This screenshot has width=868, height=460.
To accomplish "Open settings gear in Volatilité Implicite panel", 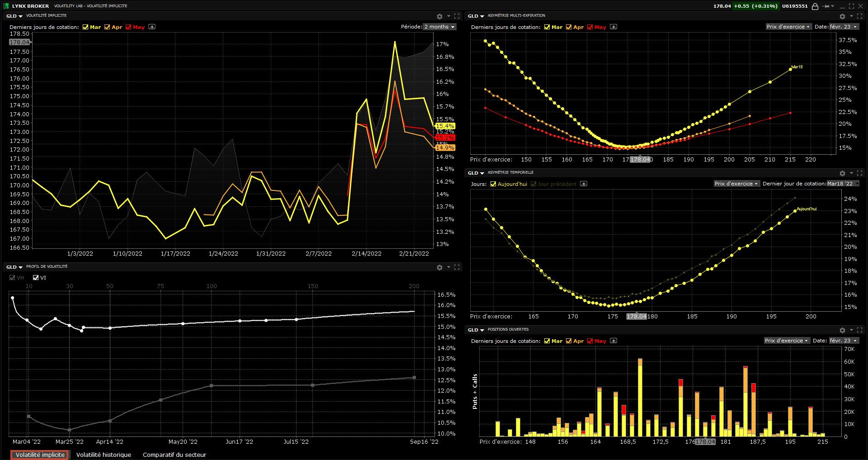I will pos(439,16).
